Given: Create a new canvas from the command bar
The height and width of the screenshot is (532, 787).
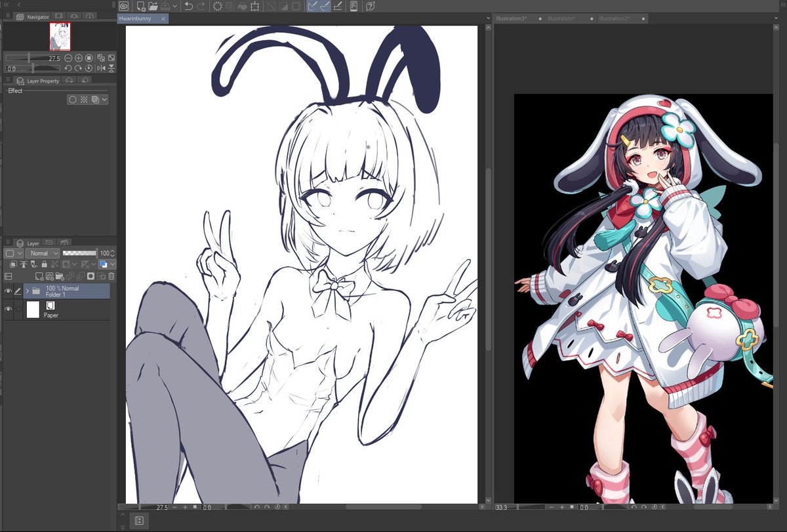Looking at the screenshot, I should (x=141, y=6).
